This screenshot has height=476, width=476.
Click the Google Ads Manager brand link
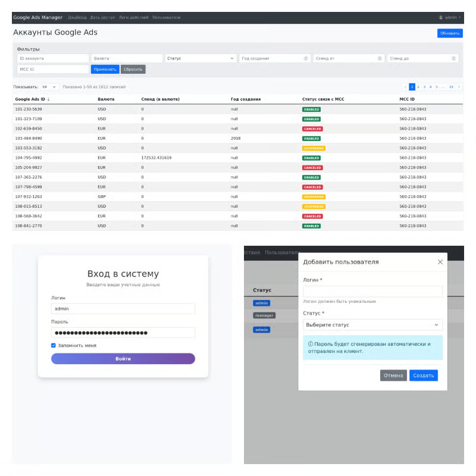(x=37, y=17)
